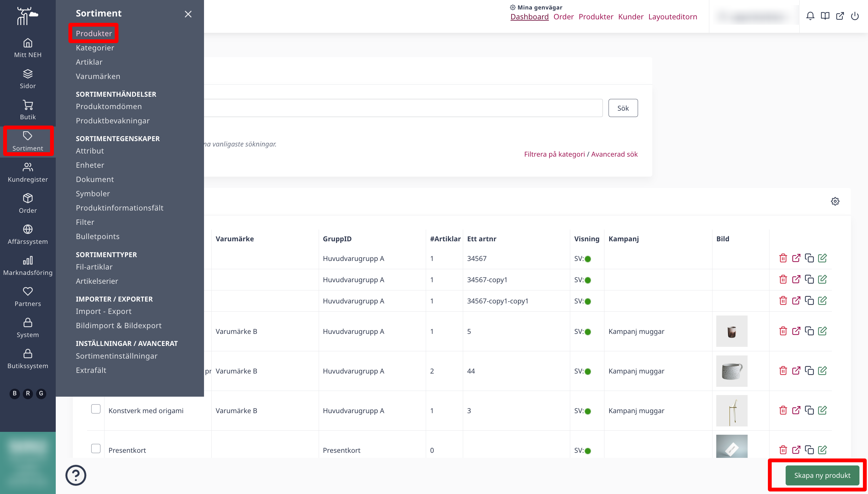Open Dokument menu entry
This screenshot has width=868, height=494.
coord(95,179)
